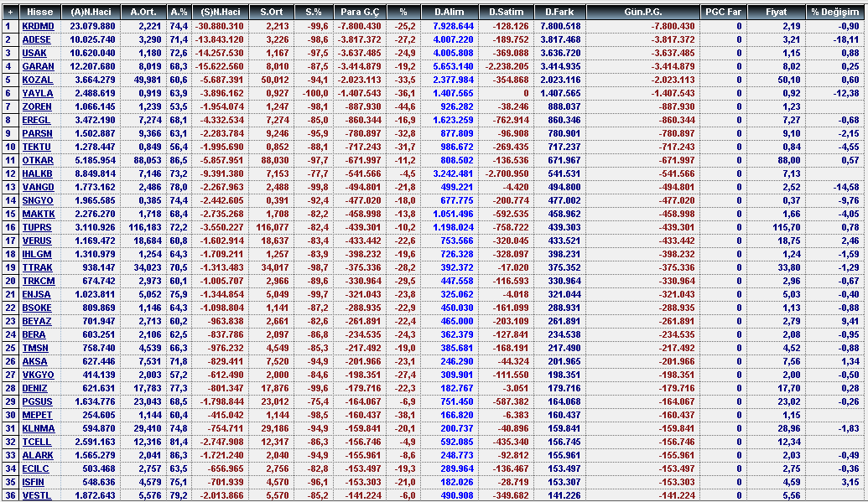Open the ADESE stock link
This screenshot has height=502, width=868.
click(x=37, y=40)
